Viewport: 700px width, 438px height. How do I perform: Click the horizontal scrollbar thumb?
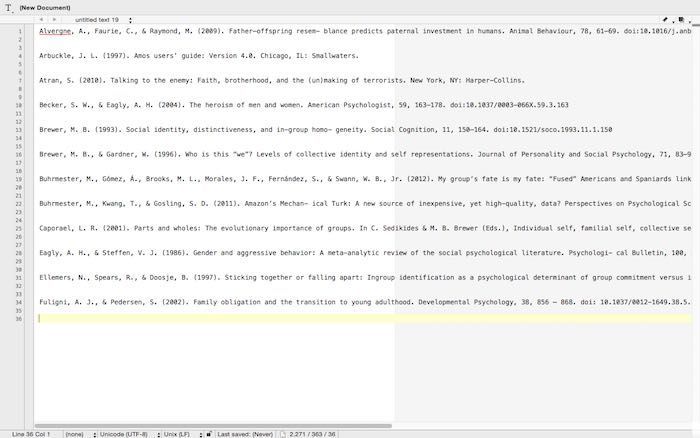tap(213, 426)
